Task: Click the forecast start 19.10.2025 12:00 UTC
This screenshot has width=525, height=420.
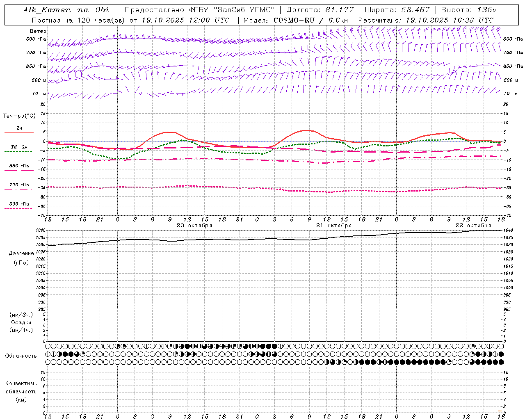Action: pos(185,20)
